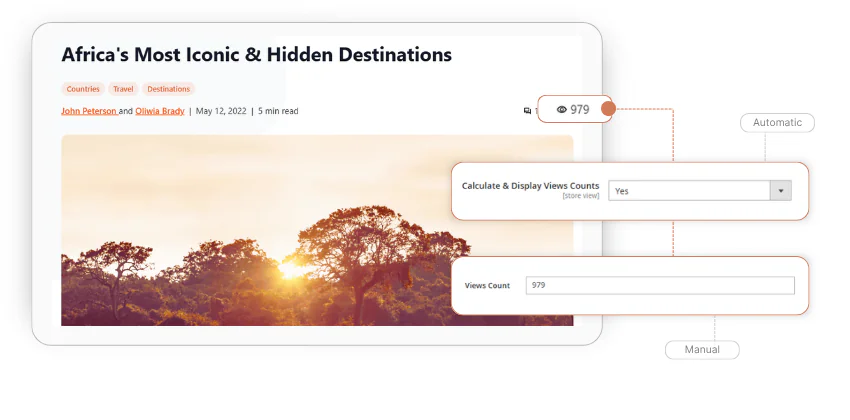Click the May 12, 2022 publish date
This screenshot has width=850, height=420.
click(x=220, y=111)
